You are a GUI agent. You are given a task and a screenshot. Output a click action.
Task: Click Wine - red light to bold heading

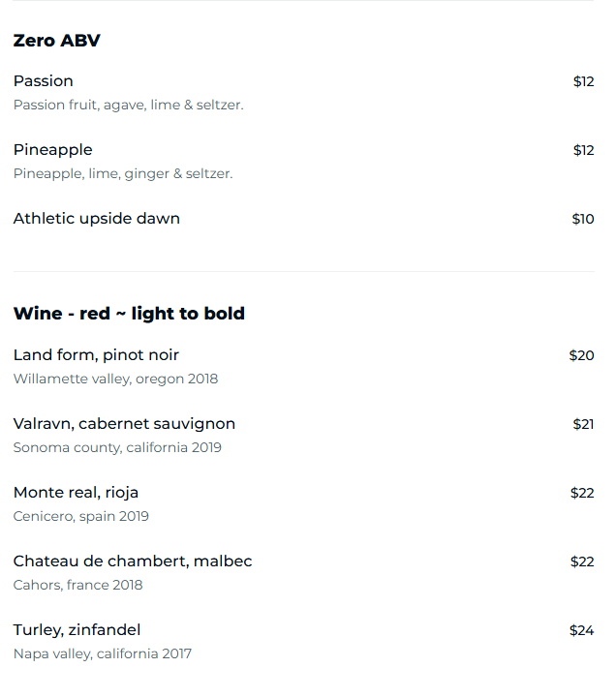point(129,314)
